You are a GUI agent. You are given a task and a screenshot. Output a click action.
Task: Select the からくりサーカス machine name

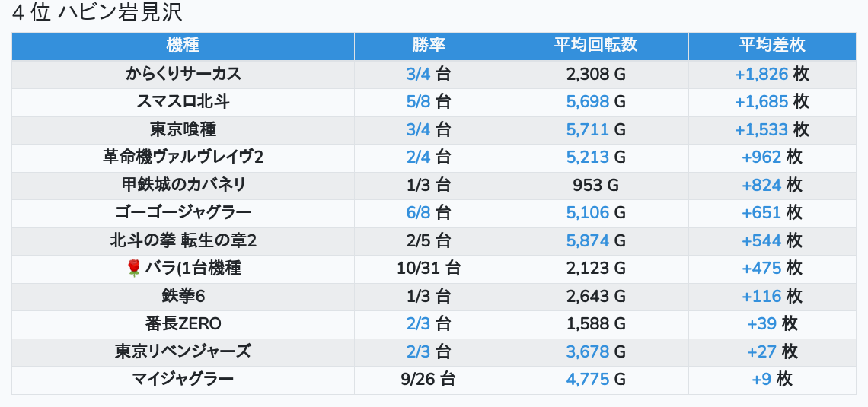183,74
